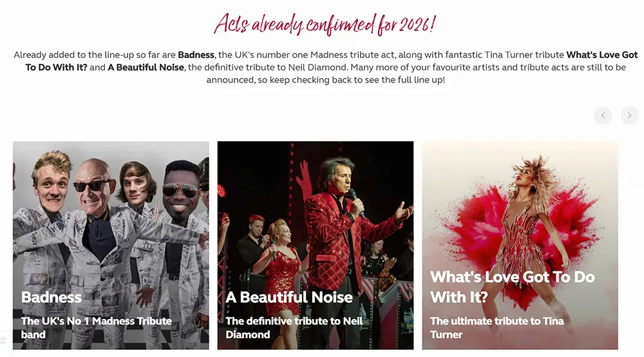Open the Tina Turner tribute photo

pyautogui.click(x=520, y=213)
